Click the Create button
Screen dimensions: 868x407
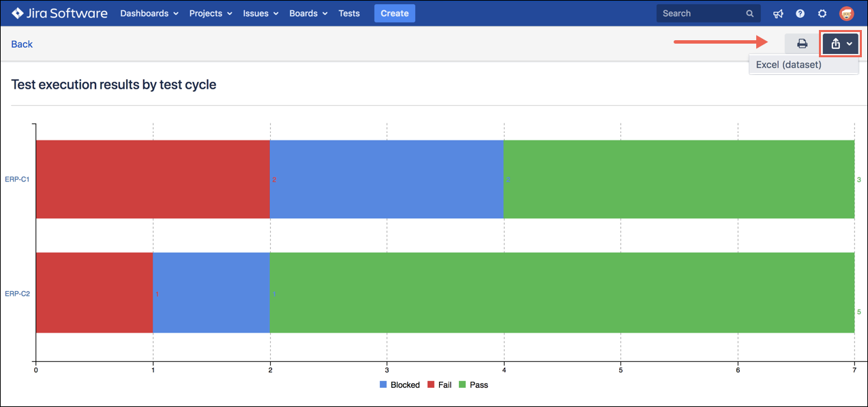point(394,13)
